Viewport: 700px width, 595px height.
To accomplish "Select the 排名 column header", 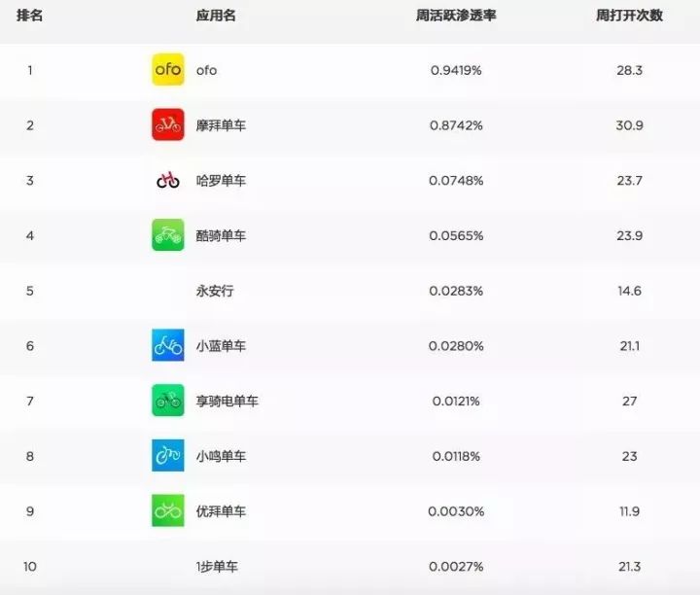I will pos(29,16).
